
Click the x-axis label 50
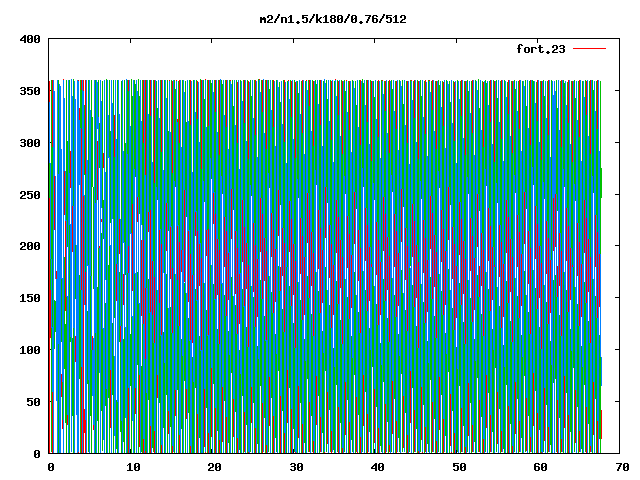(x=459, y=467)
